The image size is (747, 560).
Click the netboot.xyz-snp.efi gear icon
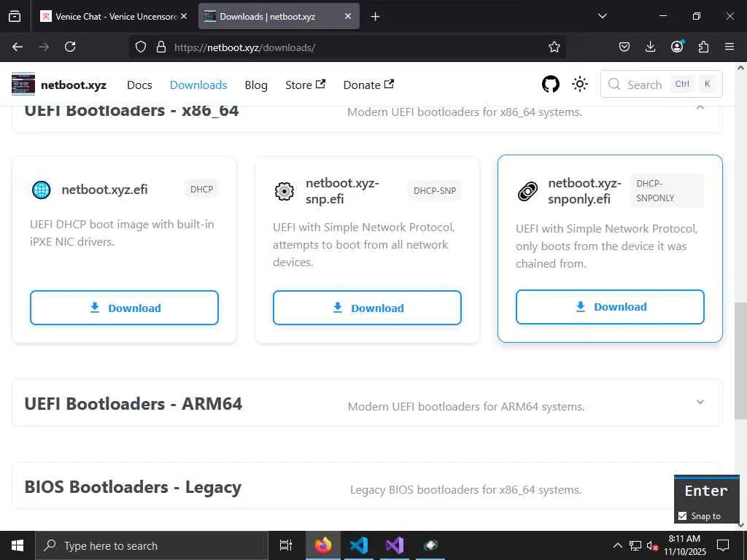pyautogui.click(x=285, y=191)
